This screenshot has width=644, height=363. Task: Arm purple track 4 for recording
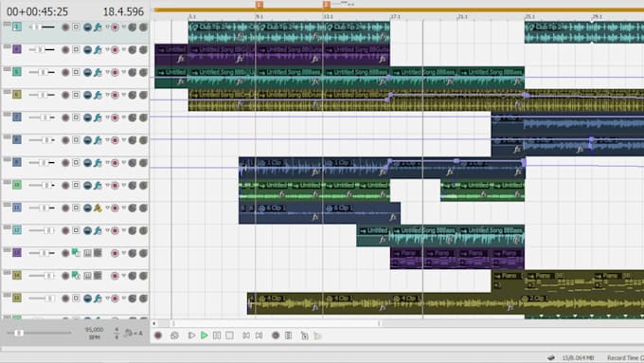[x=115, y=49]
